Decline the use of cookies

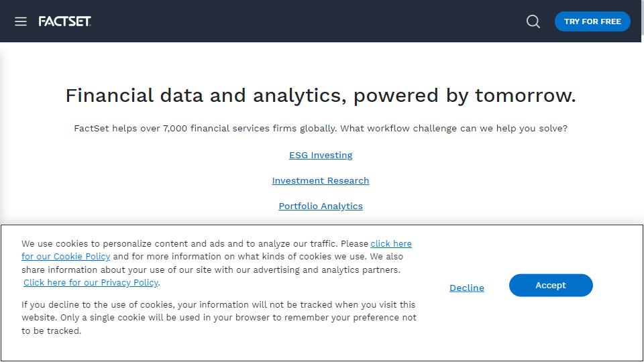coord(467,288)
